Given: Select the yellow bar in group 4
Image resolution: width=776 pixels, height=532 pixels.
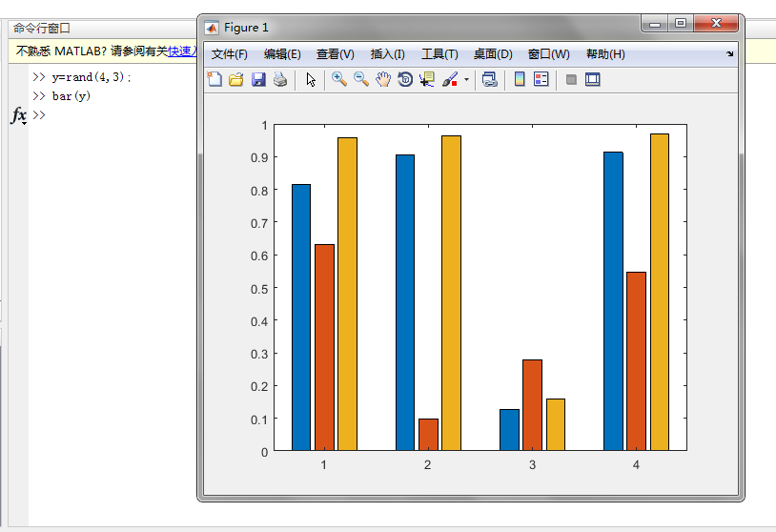Looking at the screenshot, I should pos(660,292).
